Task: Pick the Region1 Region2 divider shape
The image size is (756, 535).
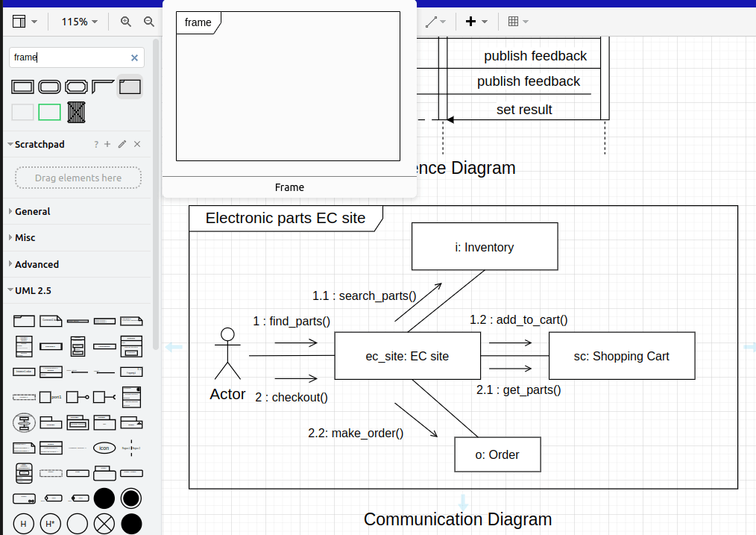Action: [x=131, y=448]
